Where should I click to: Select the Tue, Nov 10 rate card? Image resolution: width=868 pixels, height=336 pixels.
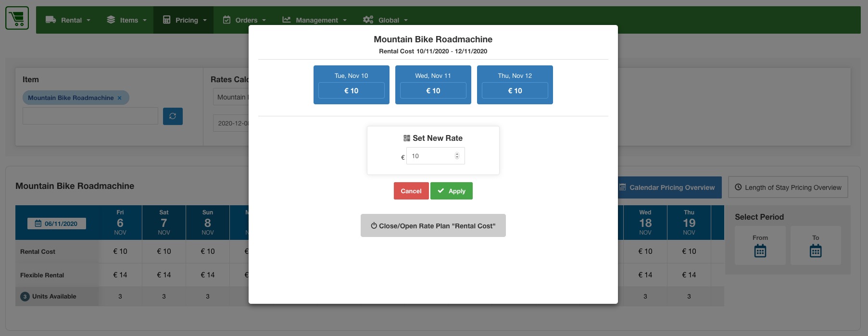click(352, 85)
